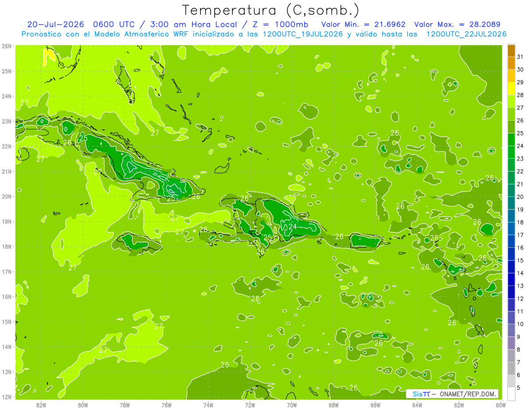Click the '16N' latitude axis label
Image resolution: width=532 pixels, height=411 pixels.
6,297
